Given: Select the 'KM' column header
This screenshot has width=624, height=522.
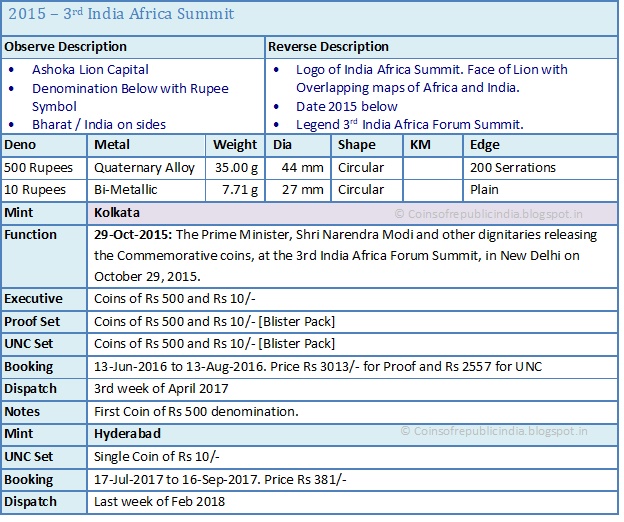Looking at the screenshot, I should [433, 145].
